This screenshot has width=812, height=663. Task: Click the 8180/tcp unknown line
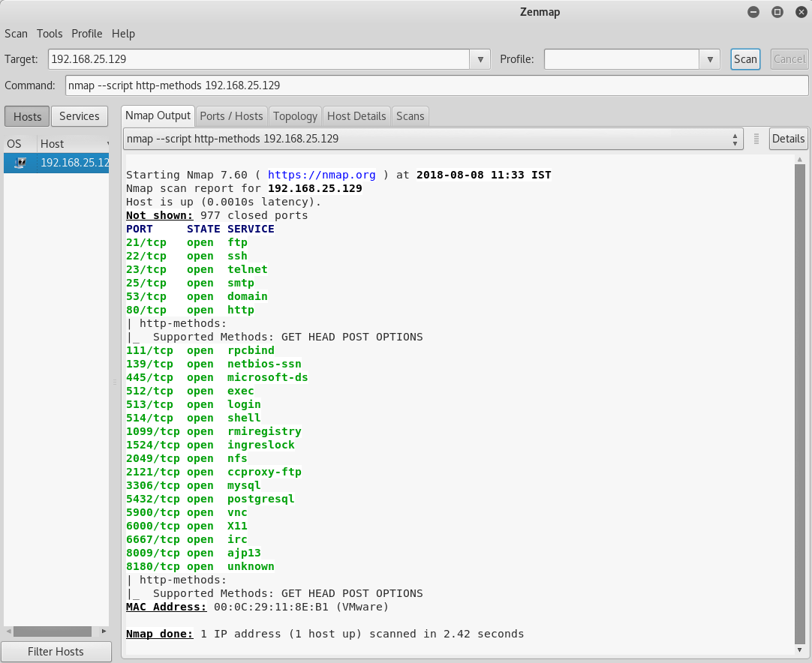pyautogui.click(x=200, y=565)
